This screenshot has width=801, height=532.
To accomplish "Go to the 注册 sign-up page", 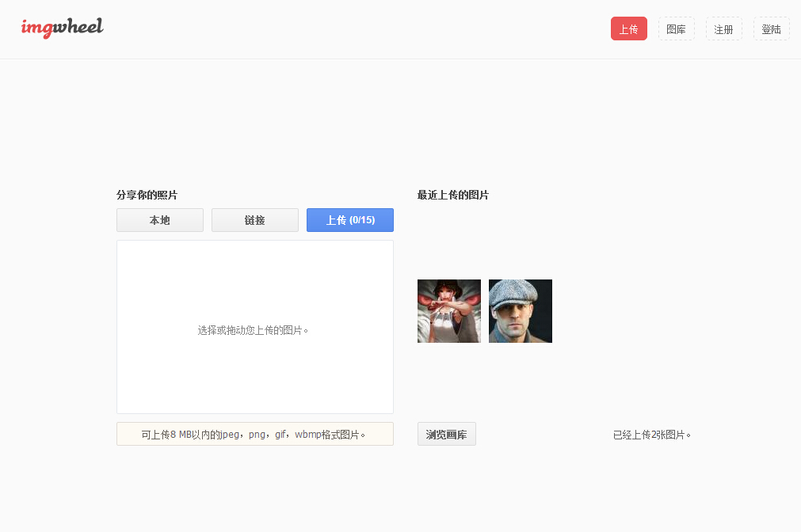I will [723, 28].
